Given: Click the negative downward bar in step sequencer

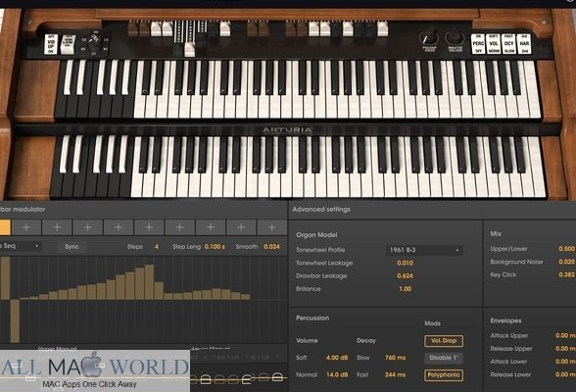Looking at the screenshot, I should coord(15,320).
